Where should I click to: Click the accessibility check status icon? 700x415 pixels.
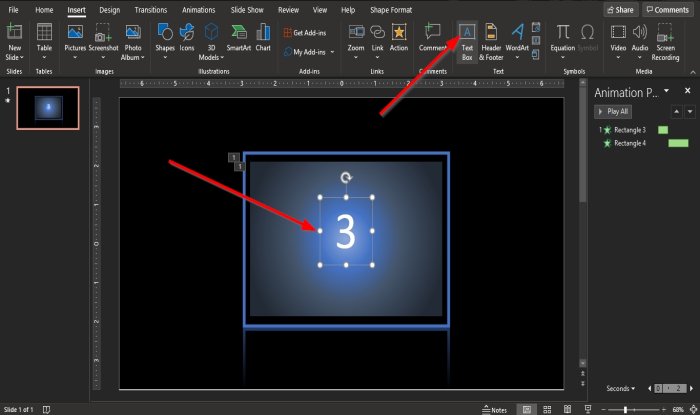coord(46,410)
